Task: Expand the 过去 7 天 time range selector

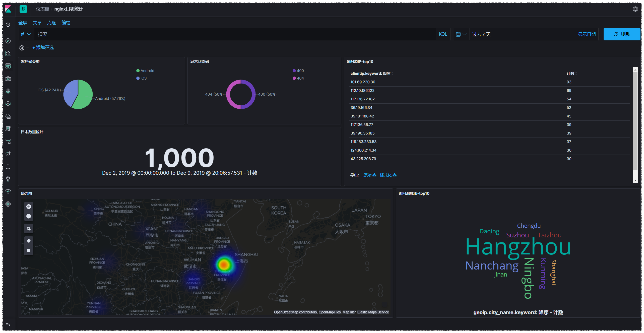Action: click(481, 34)
